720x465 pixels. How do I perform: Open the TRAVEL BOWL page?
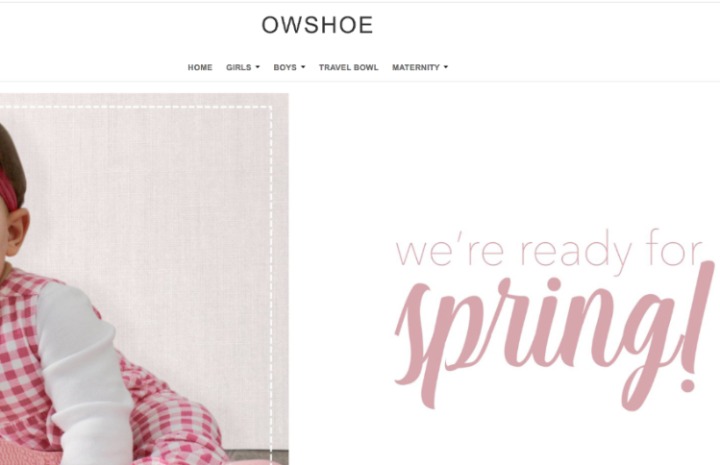point(349,67)
